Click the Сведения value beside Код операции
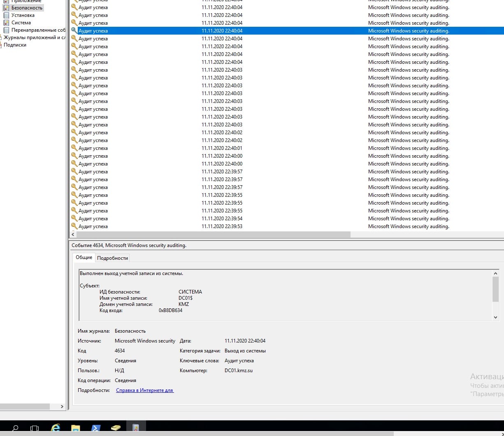 [125, 380]
